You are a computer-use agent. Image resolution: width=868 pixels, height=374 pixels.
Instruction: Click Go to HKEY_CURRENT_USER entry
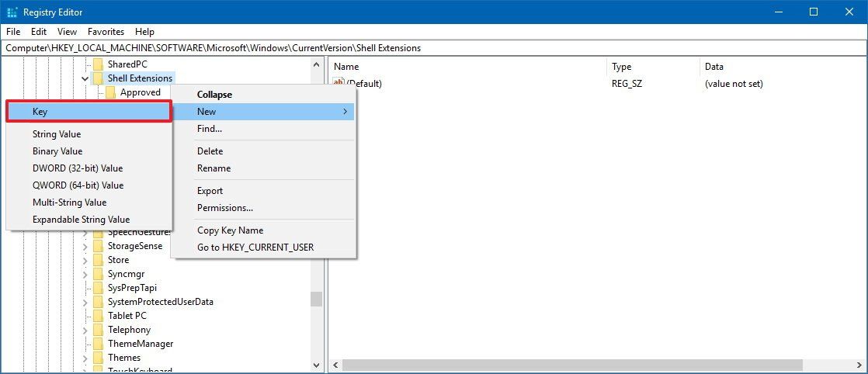(263, 248)
